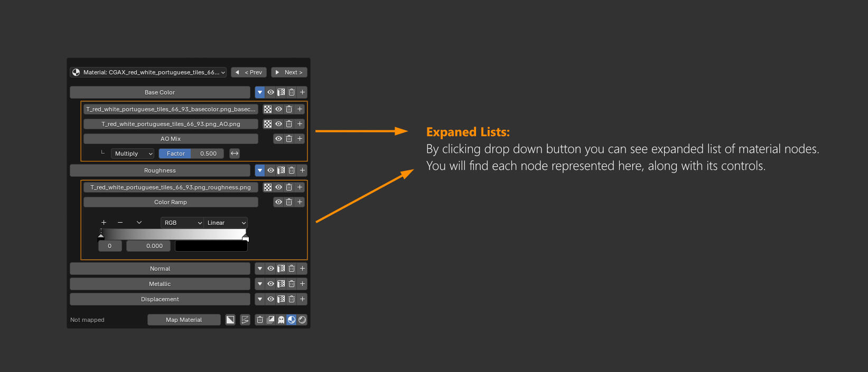Screen dimensions: 868x372
Task: Open the Multiply blend mode dropdown
Action: pos(133,154)
